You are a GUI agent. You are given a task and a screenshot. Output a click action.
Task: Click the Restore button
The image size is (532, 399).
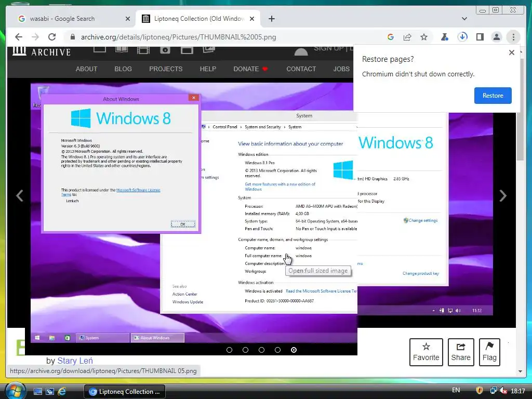pyautogui.click(x=493, y=96)
